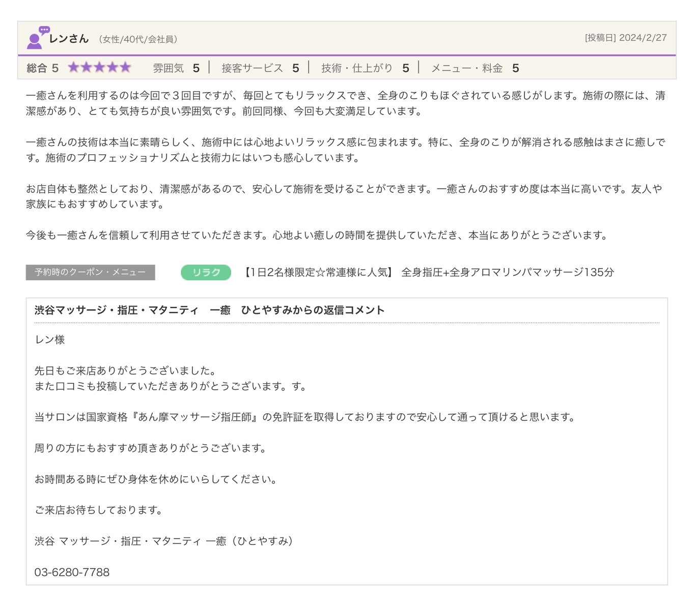Click the 予約時のクーポン・メニュー label

pyautogui.click(x=91, y=272)
